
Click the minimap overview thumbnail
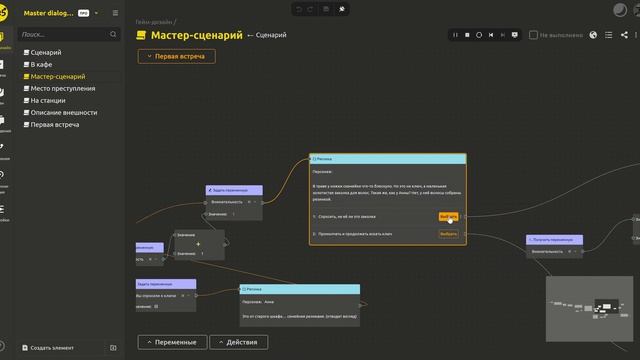tap(589, 309)
